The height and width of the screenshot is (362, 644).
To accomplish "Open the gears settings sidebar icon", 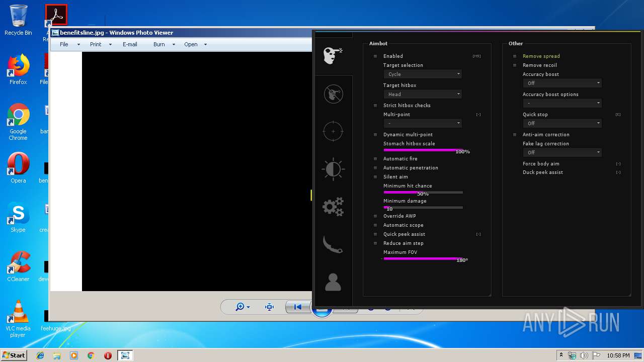I will [333, 207].
